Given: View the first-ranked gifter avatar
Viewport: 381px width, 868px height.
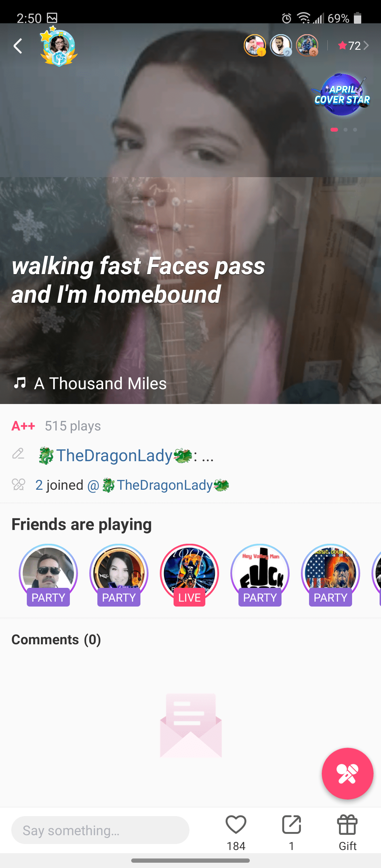Looking at the screenshot, I should coord(255,46).
